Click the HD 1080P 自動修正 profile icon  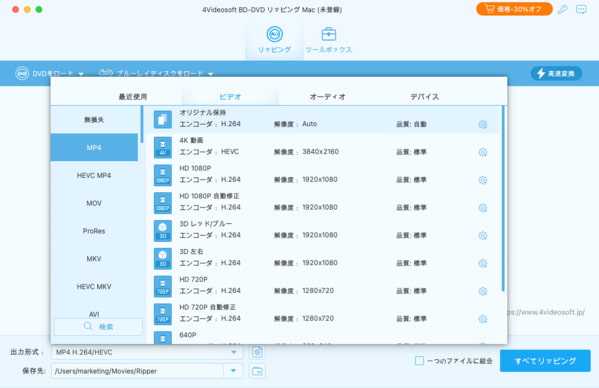coord(163,203)
